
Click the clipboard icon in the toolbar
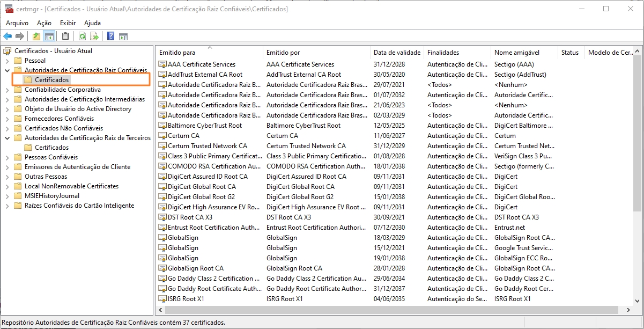65,36
